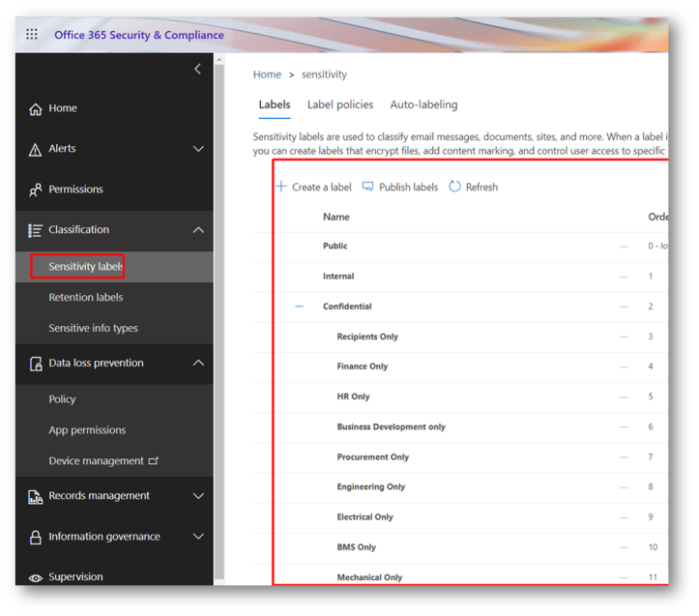Click the Classification list icon

[36, 230]
